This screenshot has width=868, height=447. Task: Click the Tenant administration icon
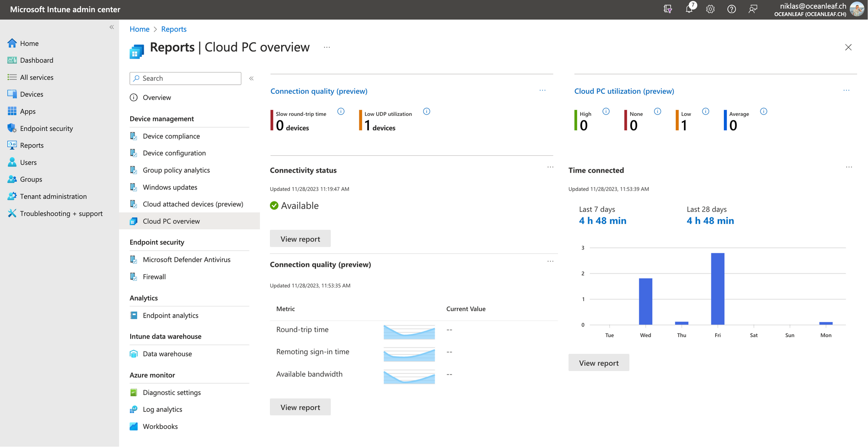[12, 196]
